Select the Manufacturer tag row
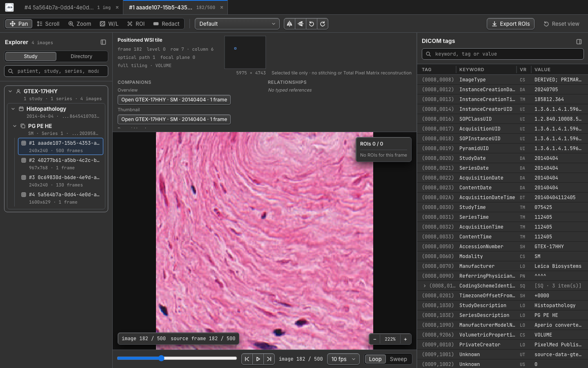This screenshot has height=368, width=588. click(503, 266)
